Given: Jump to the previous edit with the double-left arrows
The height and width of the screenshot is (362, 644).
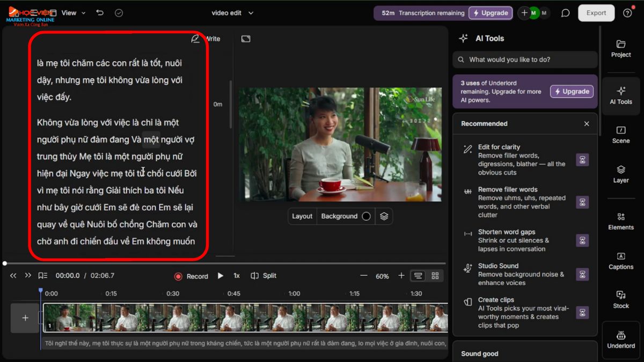Looking at the screenshot, I should pyautogui.click(x=13, y=276).
